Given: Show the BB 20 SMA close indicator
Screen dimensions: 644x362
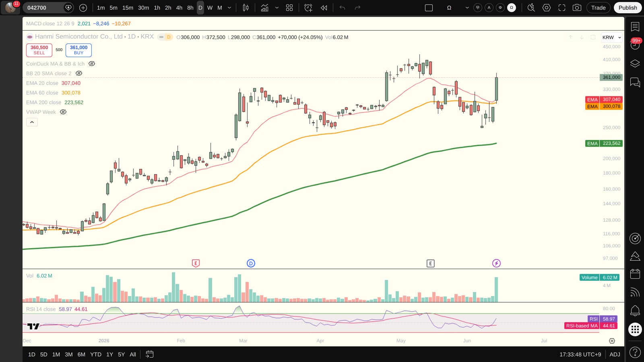Looking at the screenshot, I should click(79, 73).
